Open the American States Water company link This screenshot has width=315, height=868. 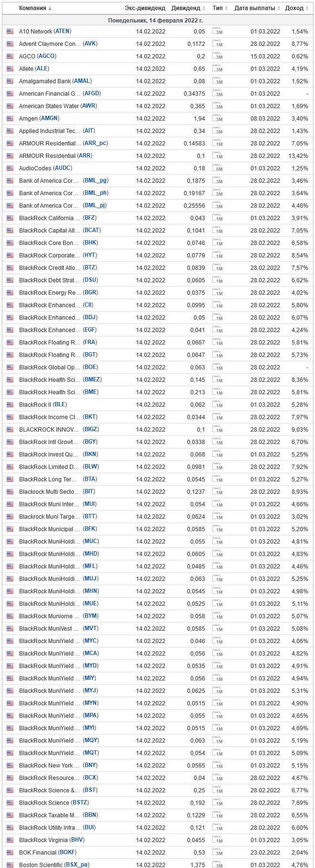(49, 106)
